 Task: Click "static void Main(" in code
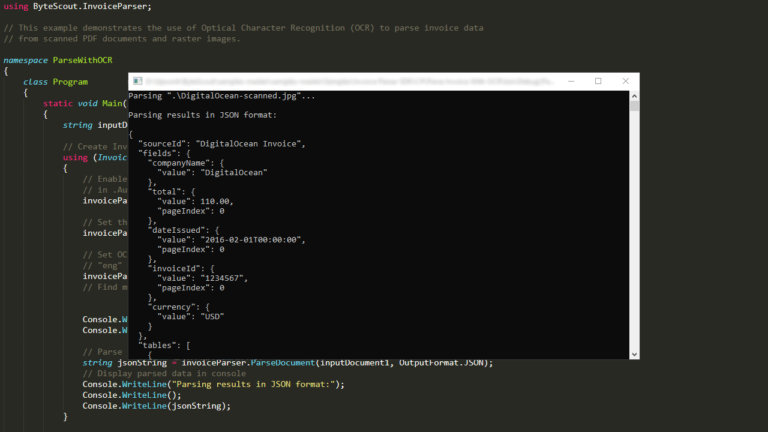click(85, 103)
